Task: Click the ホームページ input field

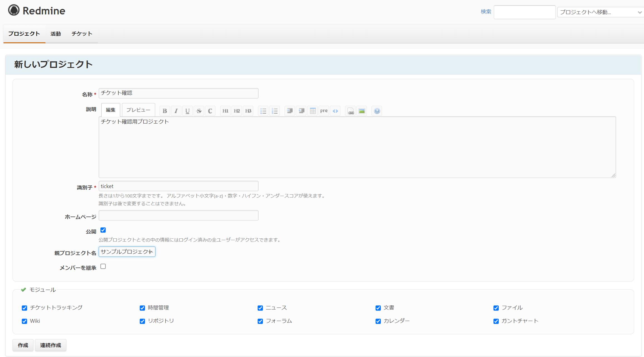Action: (x=178, y=216)
